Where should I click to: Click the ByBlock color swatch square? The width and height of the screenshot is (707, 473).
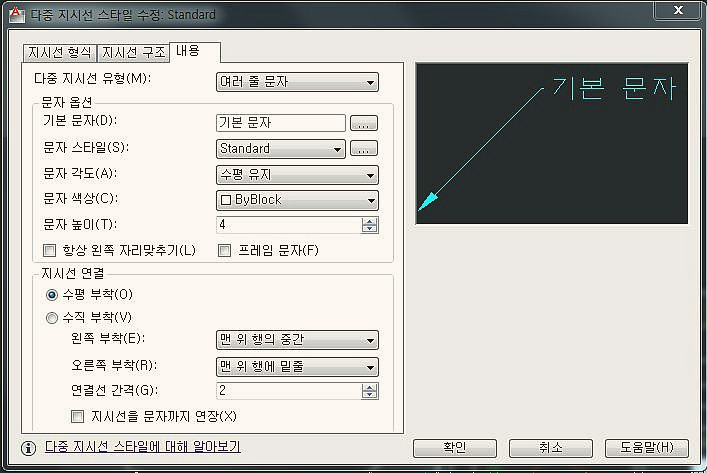click(226, 200)
